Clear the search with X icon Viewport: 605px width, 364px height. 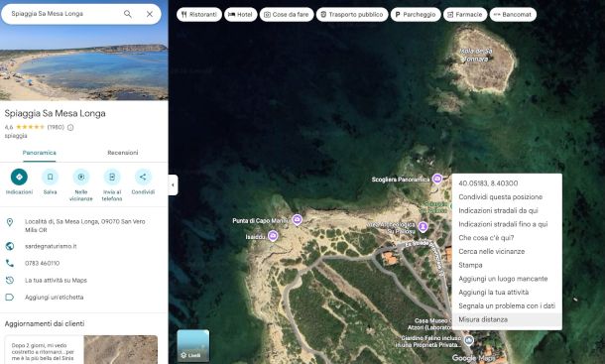(x=150, y=14)
